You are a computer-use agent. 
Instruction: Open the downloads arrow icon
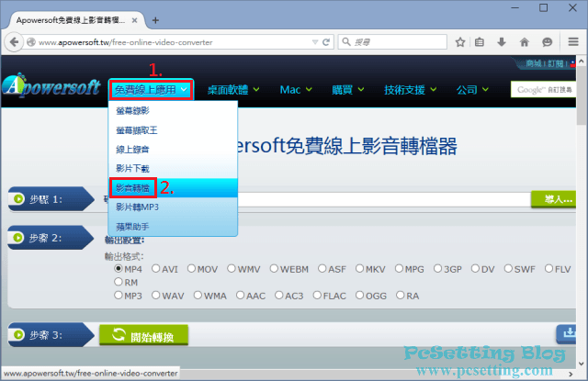click(502, 42)
